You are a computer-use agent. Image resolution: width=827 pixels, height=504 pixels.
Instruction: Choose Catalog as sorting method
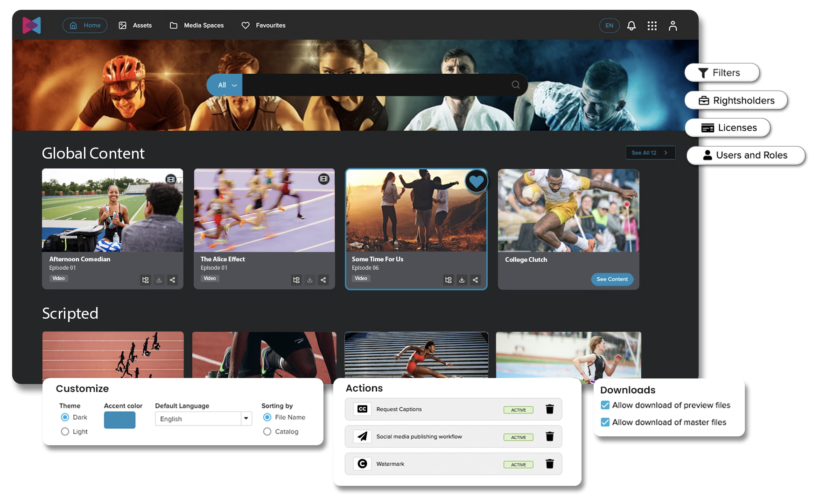(x=267, y=432)
